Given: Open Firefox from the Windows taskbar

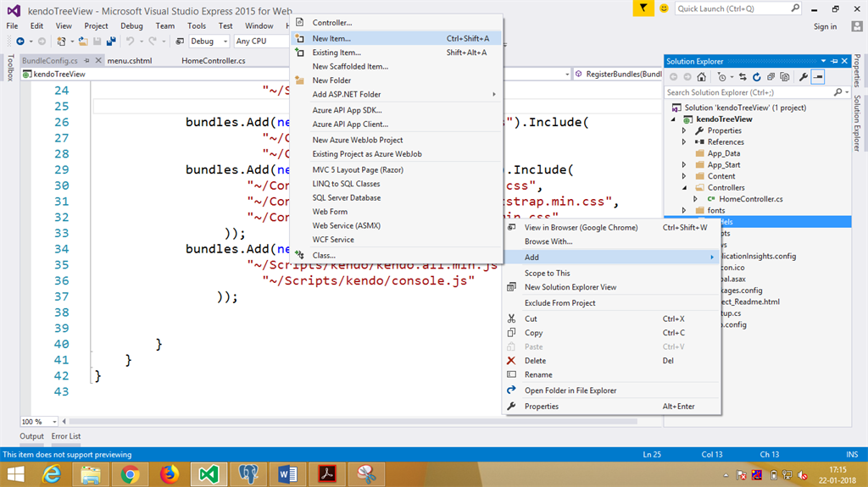Looking at the screenshot, I should pos(170,473).
